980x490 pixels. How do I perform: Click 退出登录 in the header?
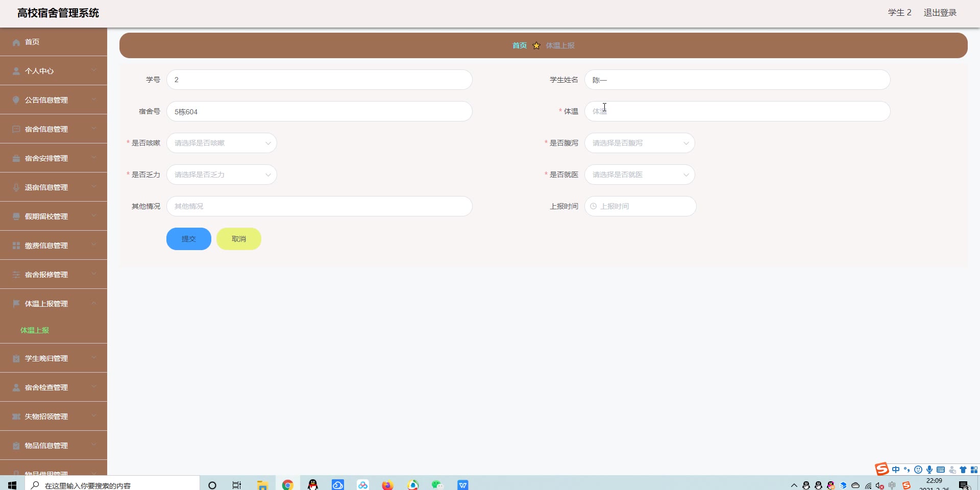coord(940,13)
